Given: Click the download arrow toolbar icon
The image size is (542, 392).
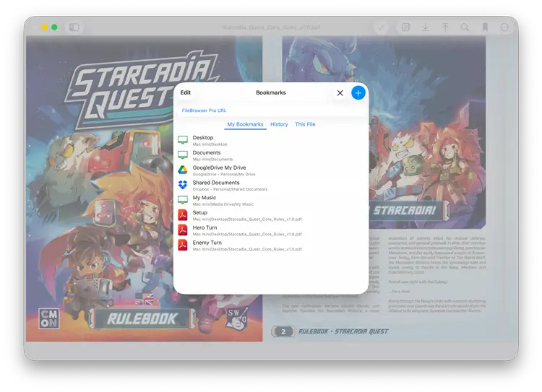Looking at the screenshot, I should [426, 27].
